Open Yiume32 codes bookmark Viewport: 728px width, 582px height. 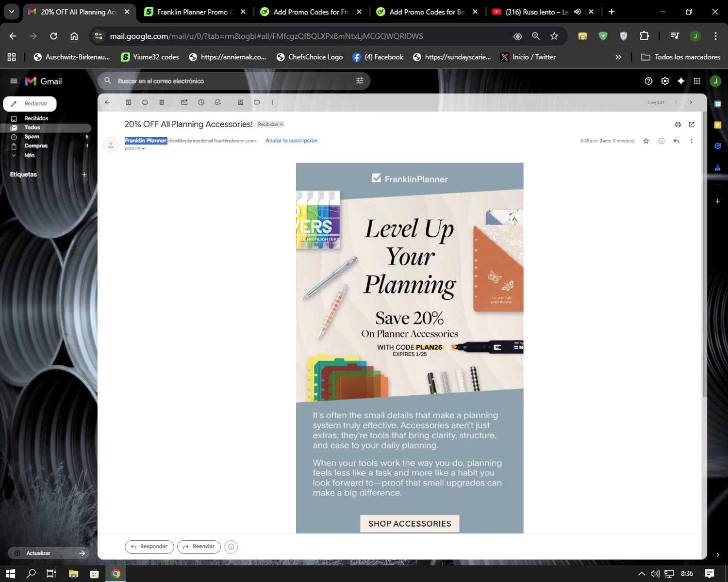click(x=150, y=57)
